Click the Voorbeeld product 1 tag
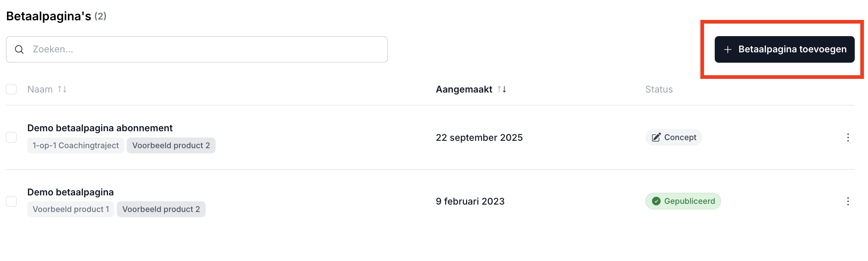The width and height of the screenshot is (868, 261). [71, 209]
